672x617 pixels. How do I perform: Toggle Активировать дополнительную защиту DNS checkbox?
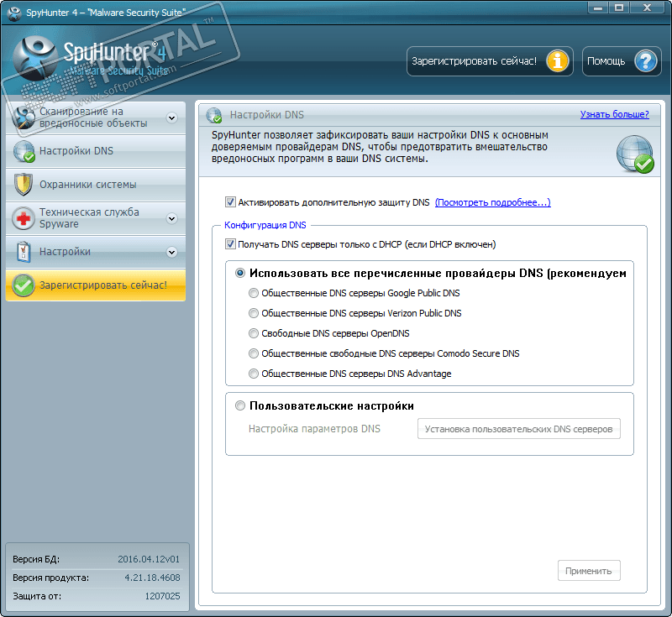tap(230, 202)
